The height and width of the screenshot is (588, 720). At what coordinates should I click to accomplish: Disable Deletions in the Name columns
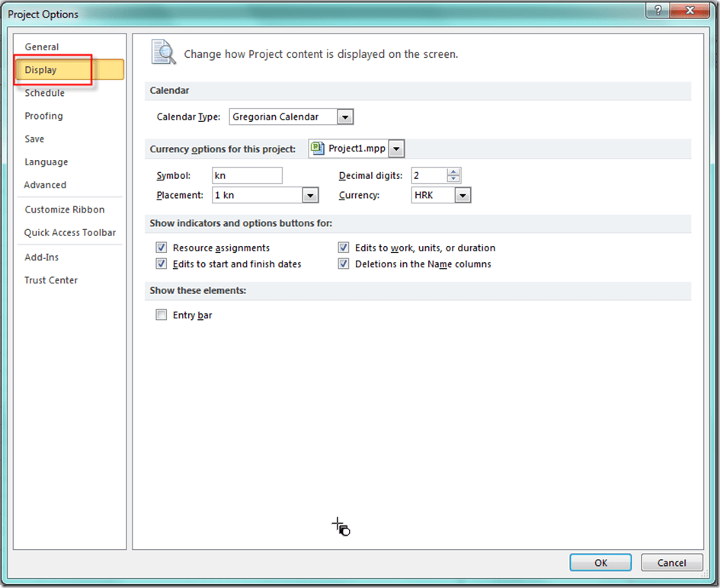[344, 264]
